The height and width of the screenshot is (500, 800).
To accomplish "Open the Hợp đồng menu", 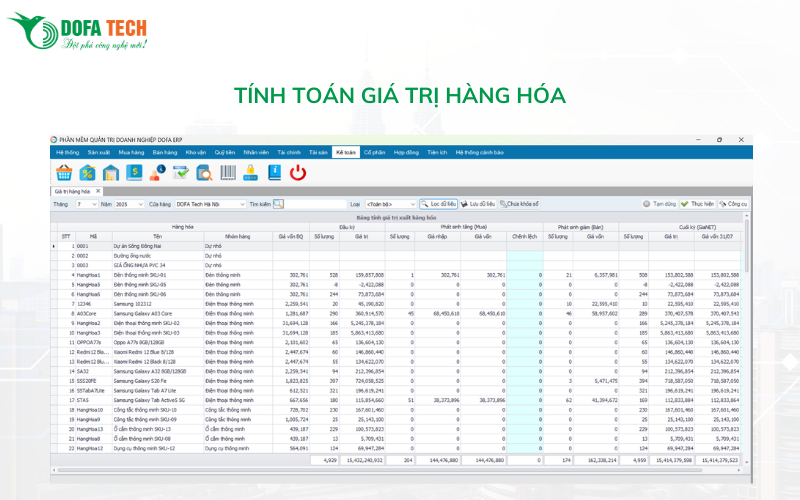I will pos(406,153).
